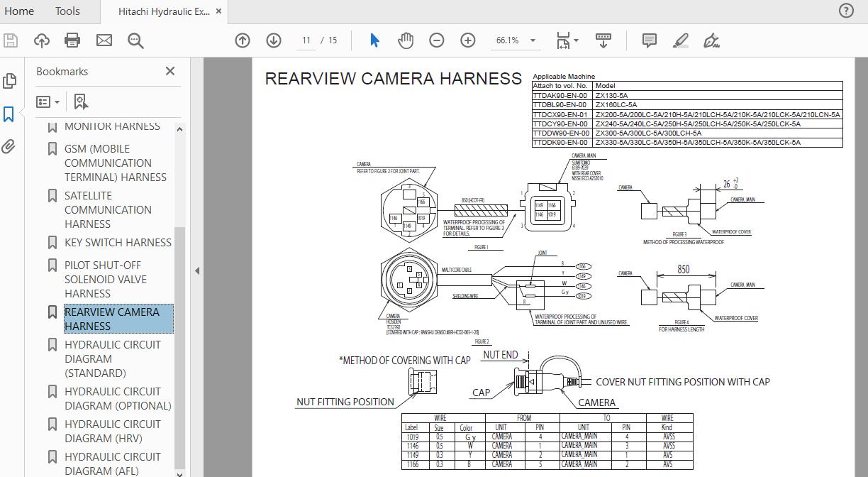This screenshot has height=477, width=868.
Task: Switch to the Home tab
Action: 19,11
